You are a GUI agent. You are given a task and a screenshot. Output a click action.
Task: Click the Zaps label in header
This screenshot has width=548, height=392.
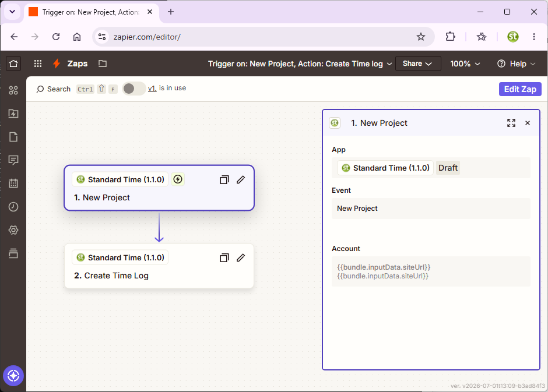77,63
